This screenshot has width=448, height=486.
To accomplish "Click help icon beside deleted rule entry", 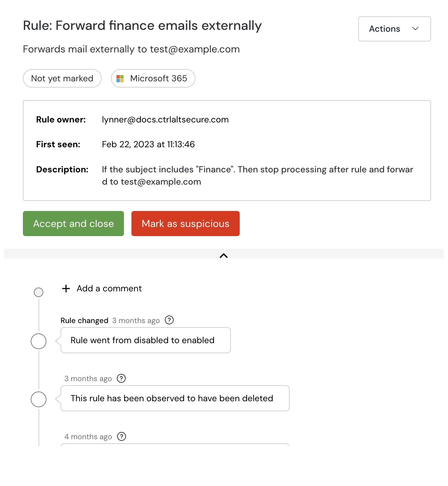I will 121,378.
